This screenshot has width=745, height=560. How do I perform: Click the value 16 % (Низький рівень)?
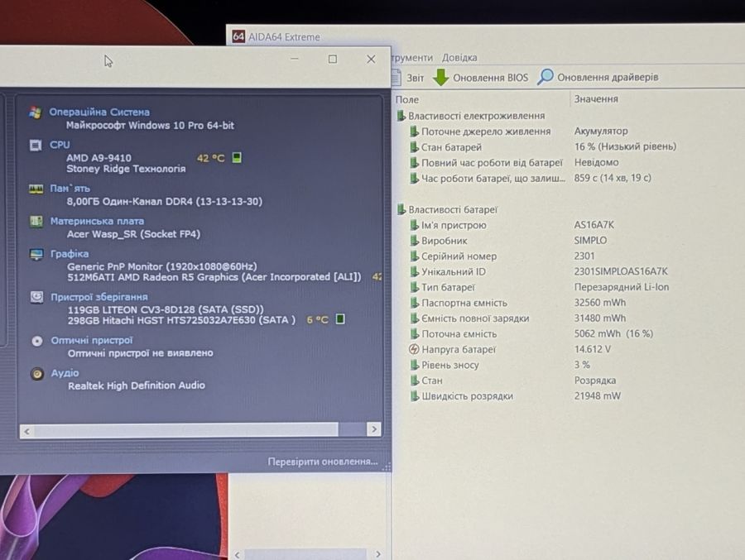pyautogui.click(x=625, y=146)
